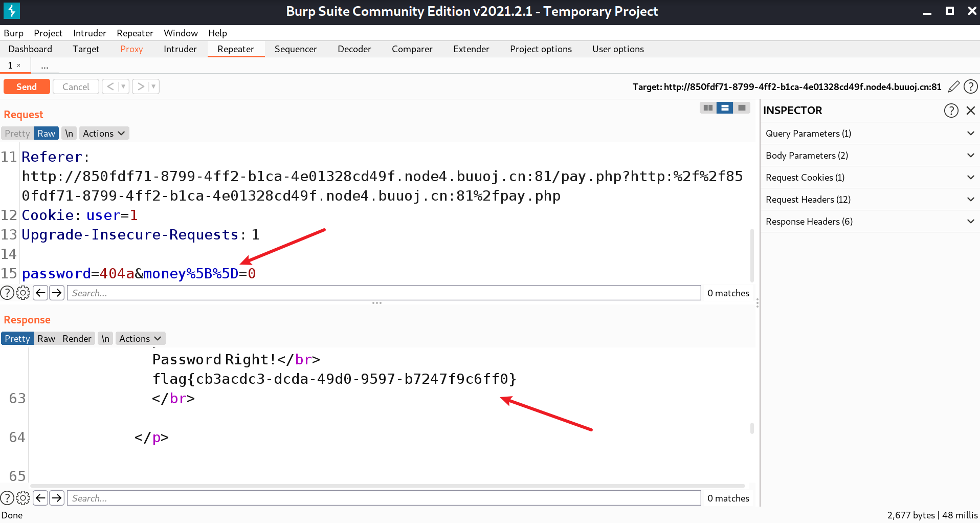This screenshot has width=980, height=523.
Task: Open the Extender tab
Action: 471,49
